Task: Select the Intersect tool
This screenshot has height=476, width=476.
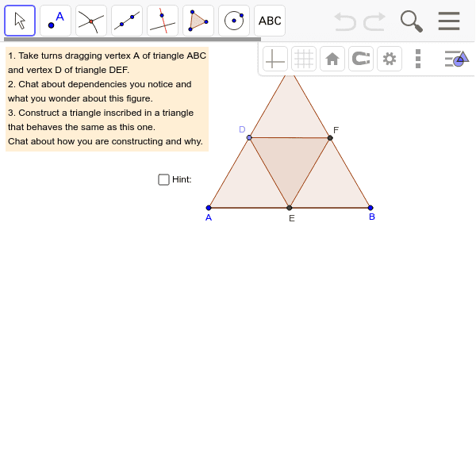Action: (x=91, y=21)
